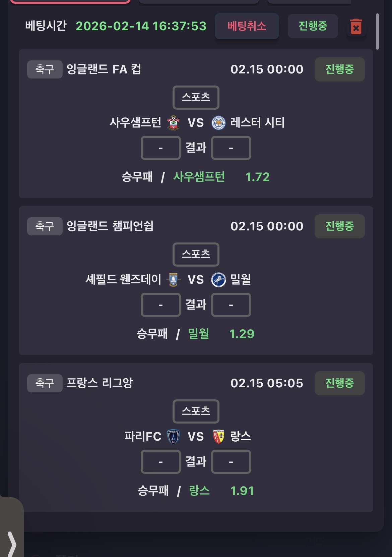Click the Sheffield Wednesday team crest

pos(173,280)
